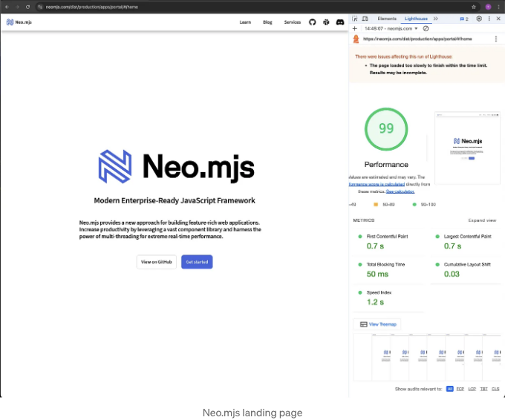
Task: Open the Discord icon in the page header
Action: pos(340,22)
